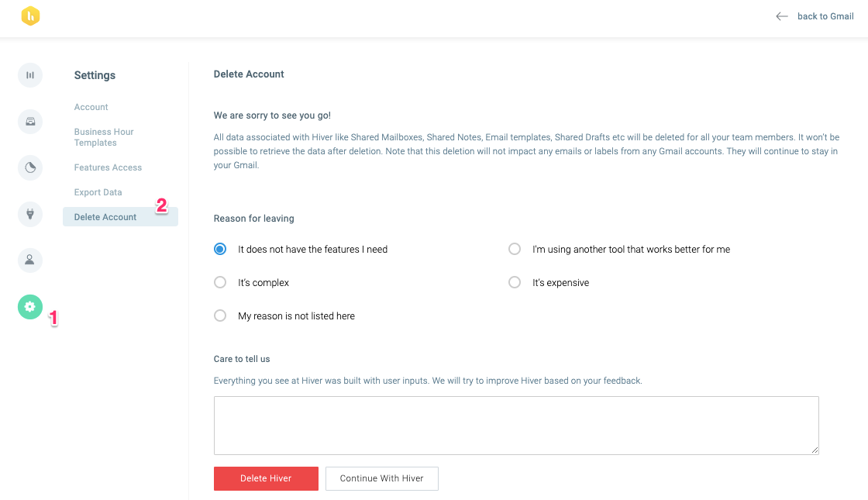Open the Export Data section
Viewport: 868px width, 500px height.
(x=98, y=192)
